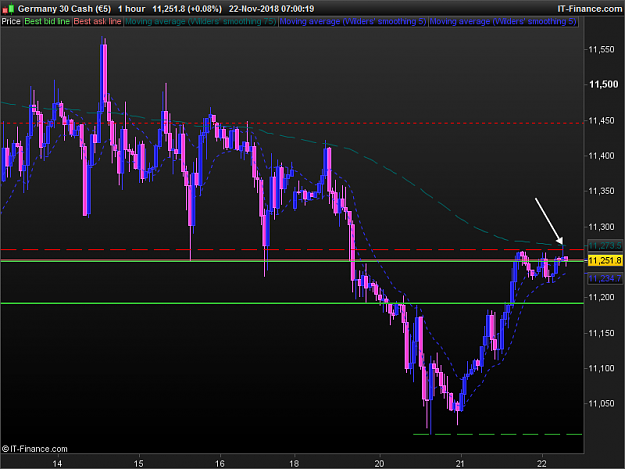Click the 22-Nov-2018 07:00:19 timestamp
The width and height of the screenshot is (625, 469).
271,8
